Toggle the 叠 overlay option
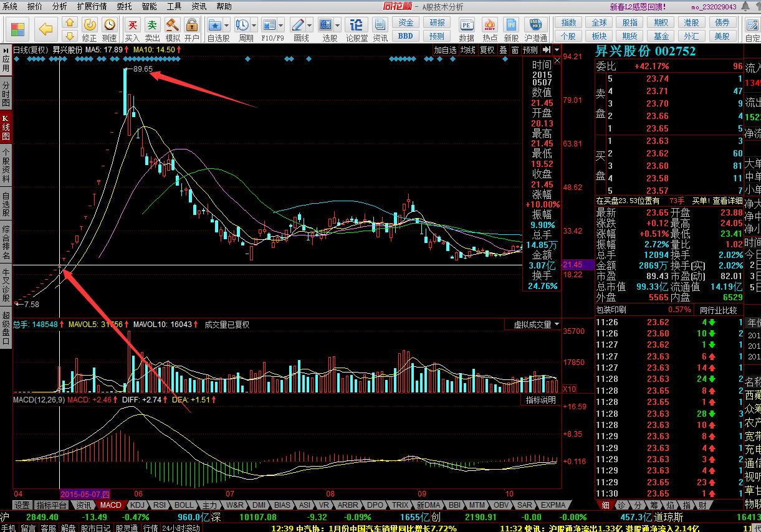This screenshot has height=532, width=761. click(503, 50)
